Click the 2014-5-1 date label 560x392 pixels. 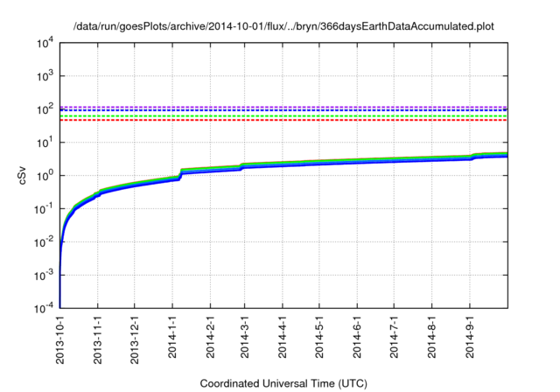pyautogui.click(x=319, y=337)
